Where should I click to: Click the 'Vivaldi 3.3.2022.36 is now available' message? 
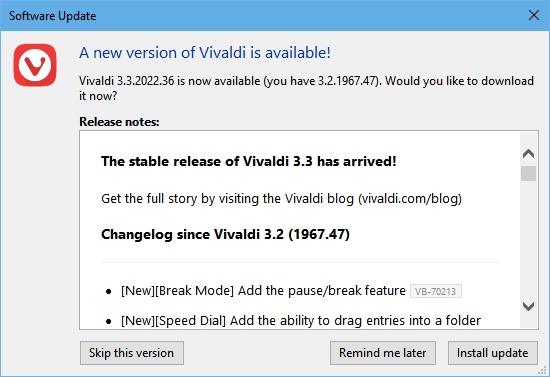[x=306, y=88]
